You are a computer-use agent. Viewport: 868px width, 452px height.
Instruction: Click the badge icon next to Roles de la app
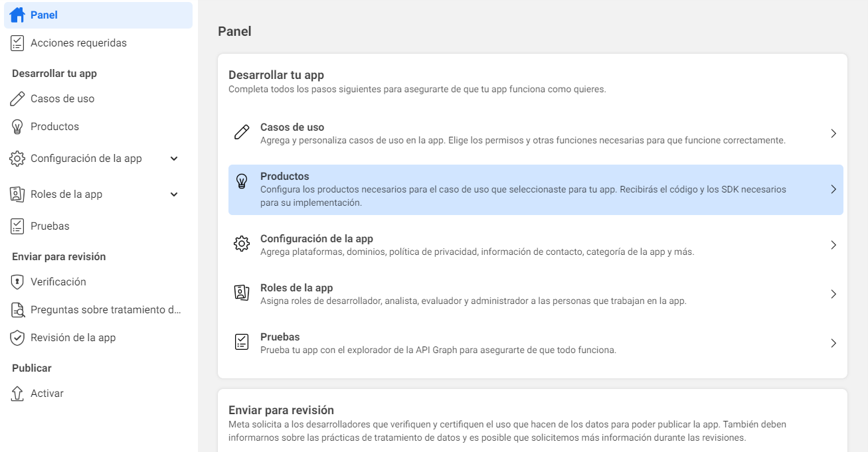coord(16,194)
